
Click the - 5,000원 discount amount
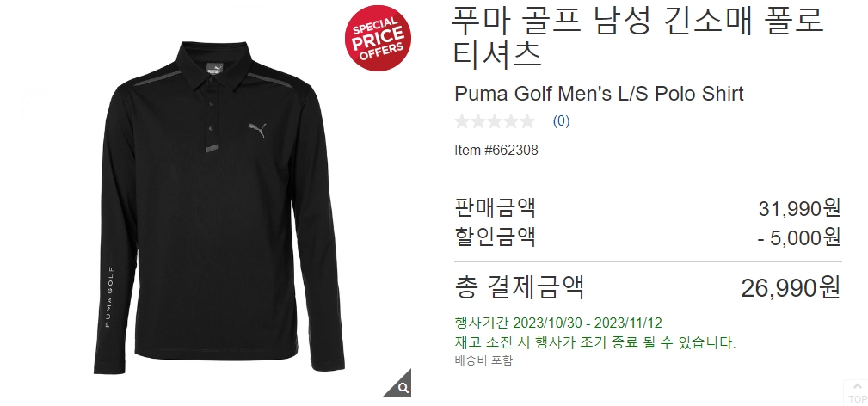[799, 237]
